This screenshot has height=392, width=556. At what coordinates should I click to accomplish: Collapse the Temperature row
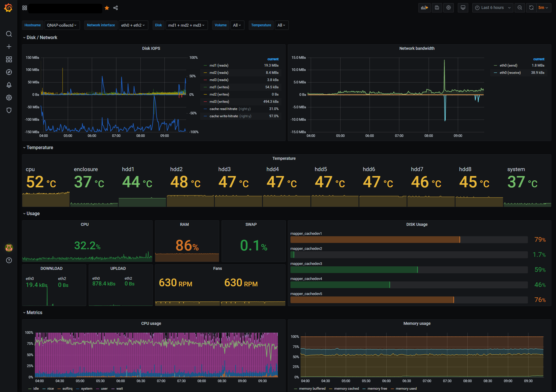(40, 147)
